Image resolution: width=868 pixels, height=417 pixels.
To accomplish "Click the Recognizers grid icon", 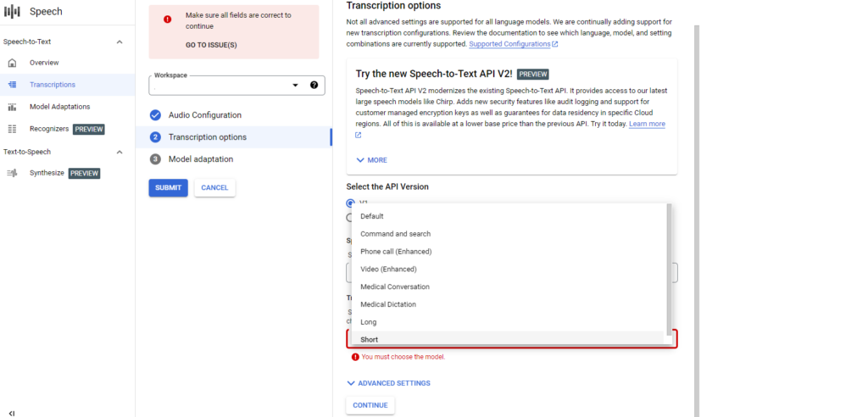I will [x=12, y=129].
